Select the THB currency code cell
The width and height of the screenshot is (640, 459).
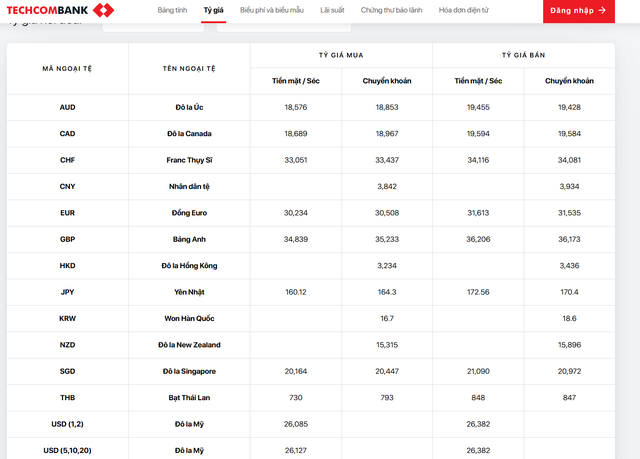(x=67, y=398)
